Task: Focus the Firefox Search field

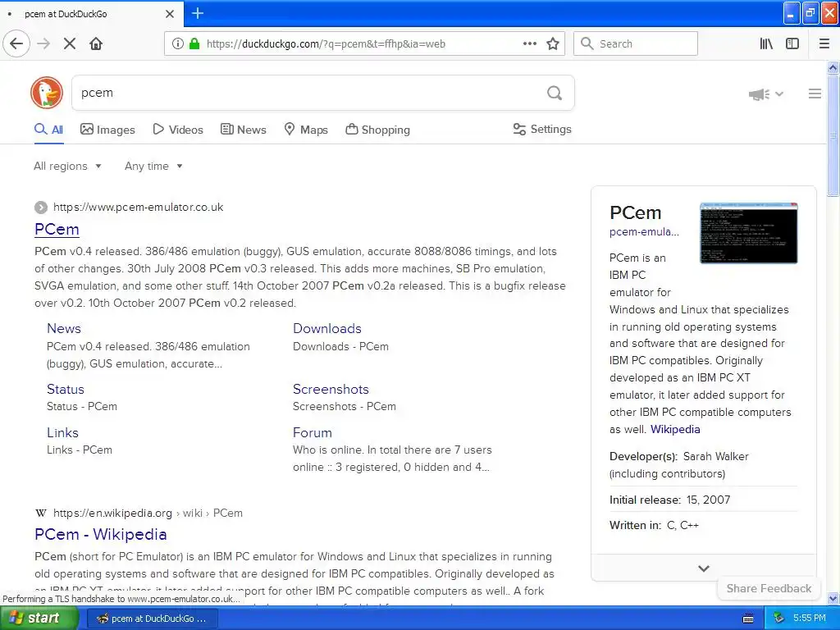Action: click(x=636, y=43)
